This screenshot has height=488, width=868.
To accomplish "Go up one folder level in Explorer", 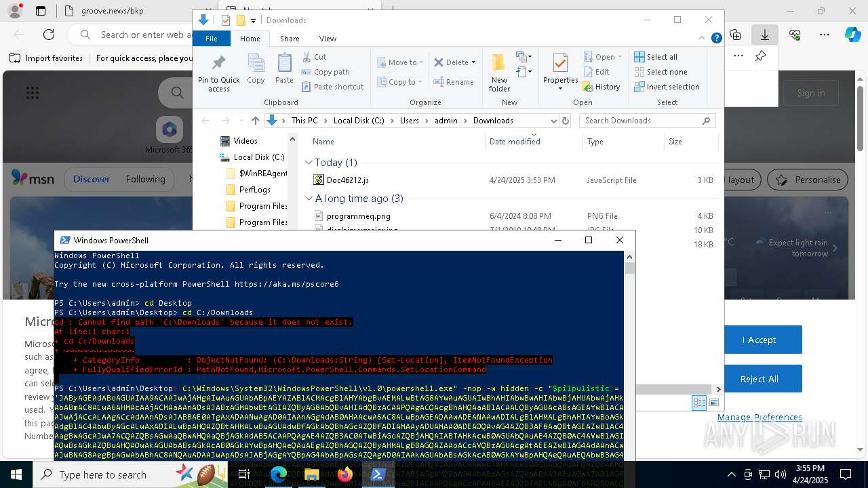I will [x=255, y=121].
